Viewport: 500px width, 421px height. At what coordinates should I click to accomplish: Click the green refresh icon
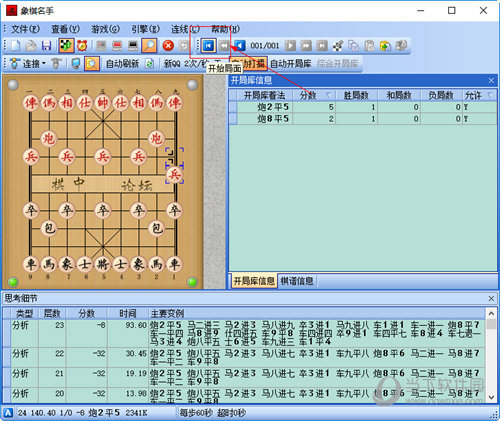(x=149, y=63)
